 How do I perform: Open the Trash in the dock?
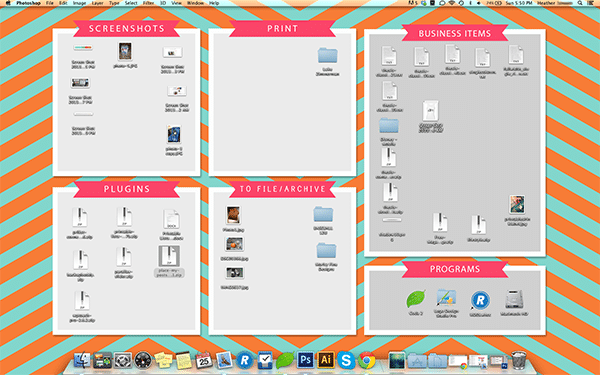[519, 360]
